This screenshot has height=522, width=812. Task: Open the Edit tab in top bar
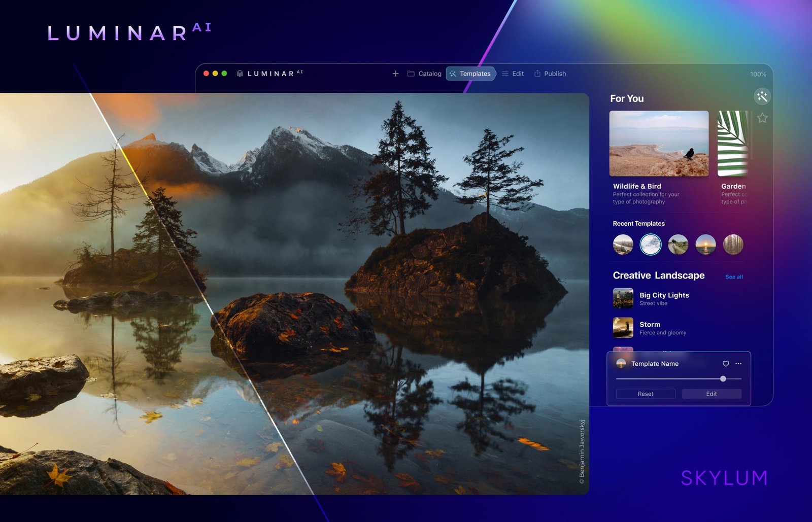click(513, 74)
